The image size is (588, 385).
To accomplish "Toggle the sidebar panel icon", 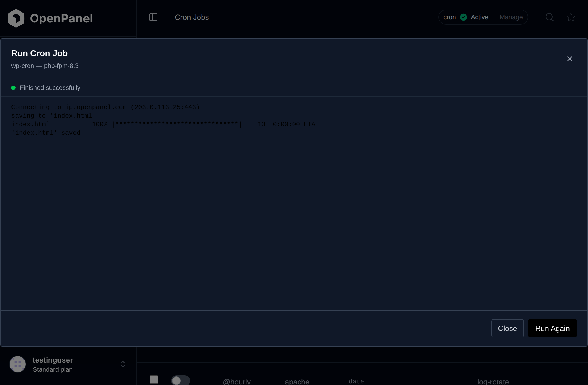I will 153,17.
